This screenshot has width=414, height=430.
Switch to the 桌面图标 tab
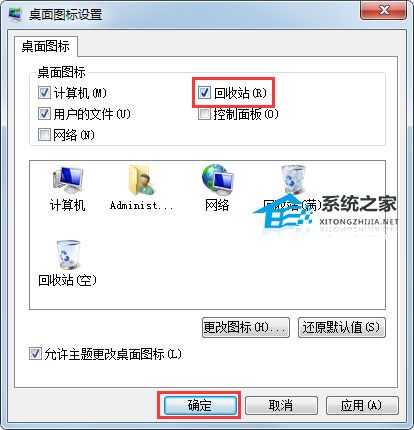[46, 46]
